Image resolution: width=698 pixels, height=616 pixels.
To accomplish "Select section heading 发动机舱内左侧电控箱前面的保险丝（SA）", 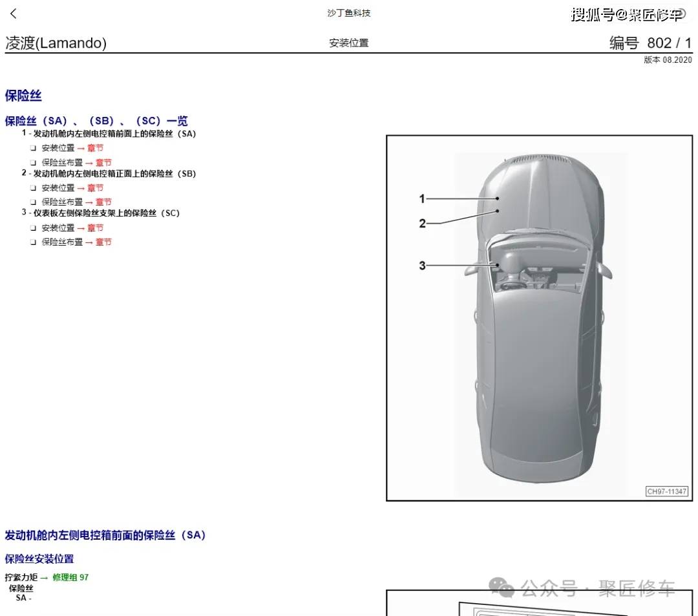I will (105, 535).
